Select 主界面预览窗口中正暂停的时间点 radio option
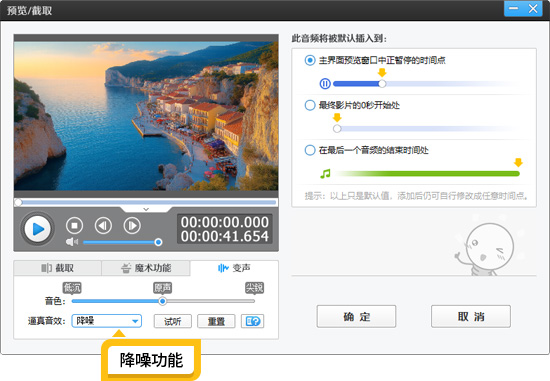This screenshot has height=381, width=550. [x=310, y=60]
